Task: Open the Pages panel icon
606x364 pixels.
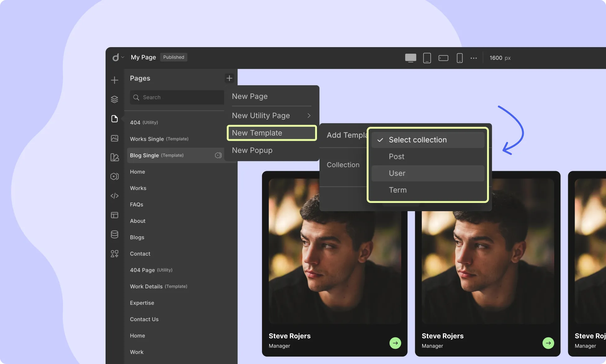Action: tap(115, 119)
